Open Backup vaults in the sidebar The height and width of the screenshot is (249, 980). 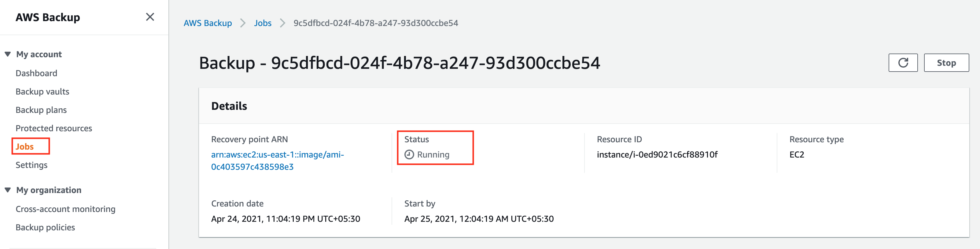[x=42, y=91]
